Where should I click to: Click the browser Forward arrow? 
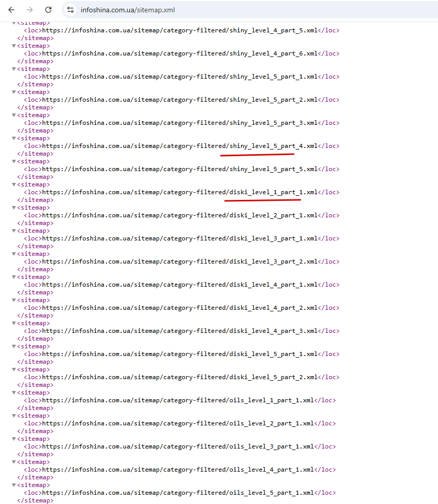point(30,10)
